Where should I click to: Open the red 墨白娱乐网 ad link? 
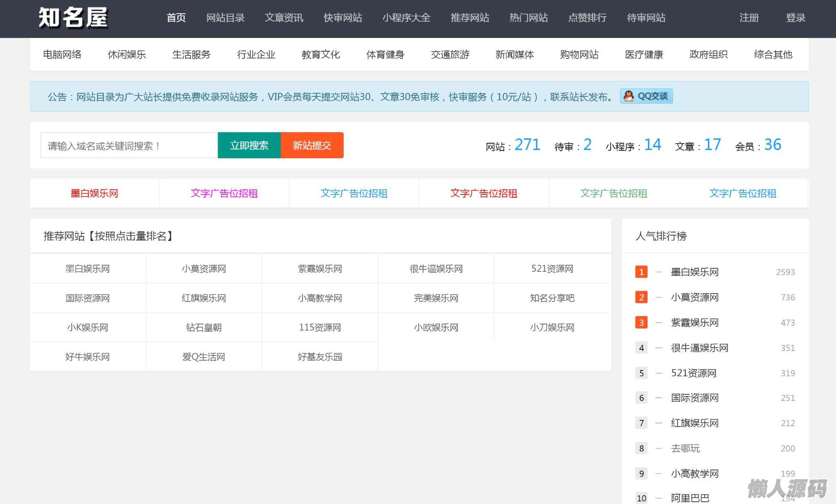click(x=94, y=193)
